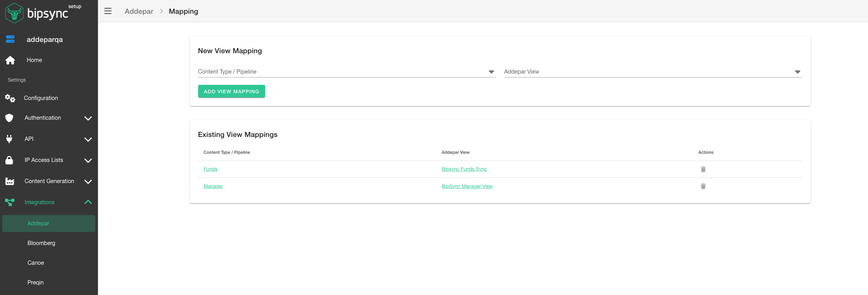Click the Content Generation label
This screenshot has width=868, height=295.
pos(49,181)
